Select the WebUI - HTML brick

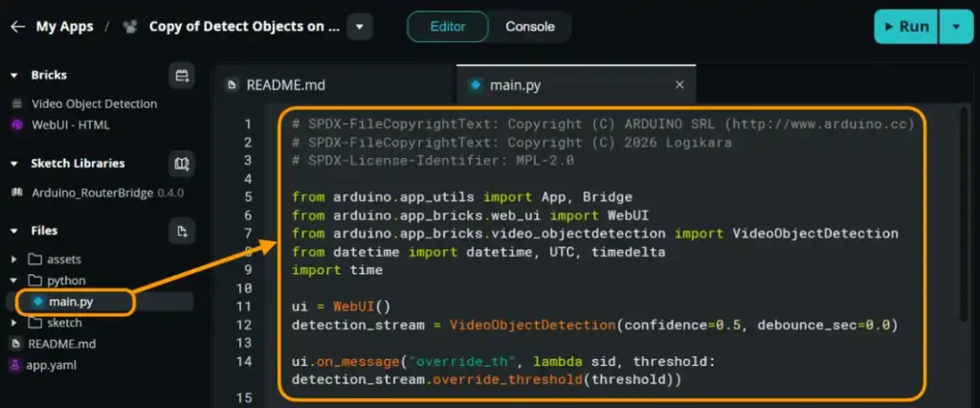(x=71, y=125)
